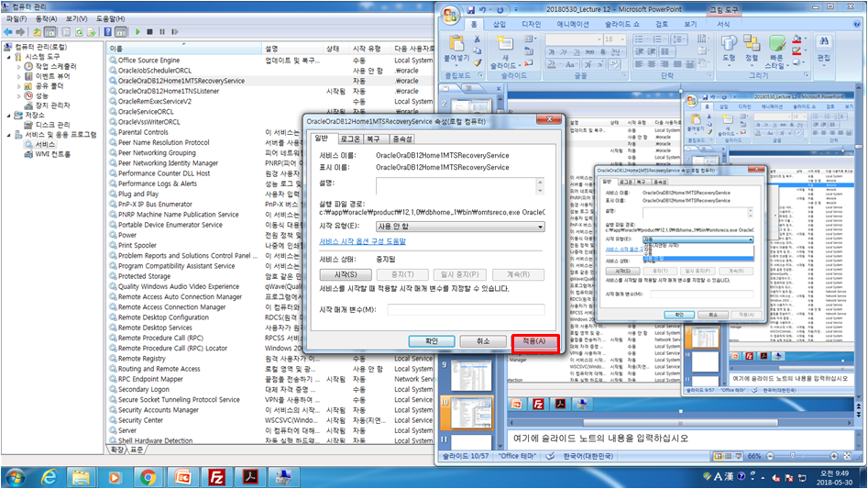Toggle Show/Hide Console Tree toolbar button
Image resolution: width=868 pixels, height=489 pixels.
(49, 32)
